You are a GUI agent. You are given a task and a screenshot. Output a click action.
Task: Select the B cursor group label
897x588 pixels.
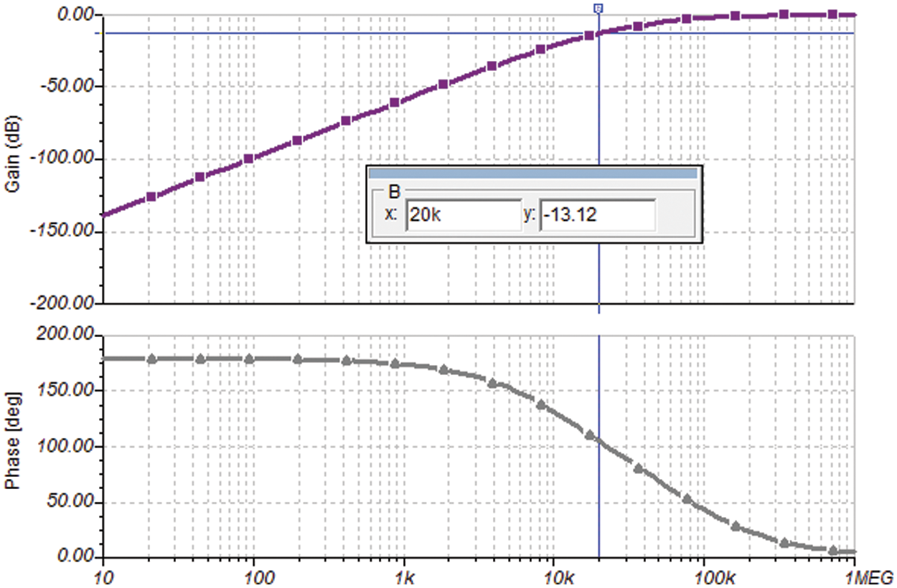[x=394, y=191]
